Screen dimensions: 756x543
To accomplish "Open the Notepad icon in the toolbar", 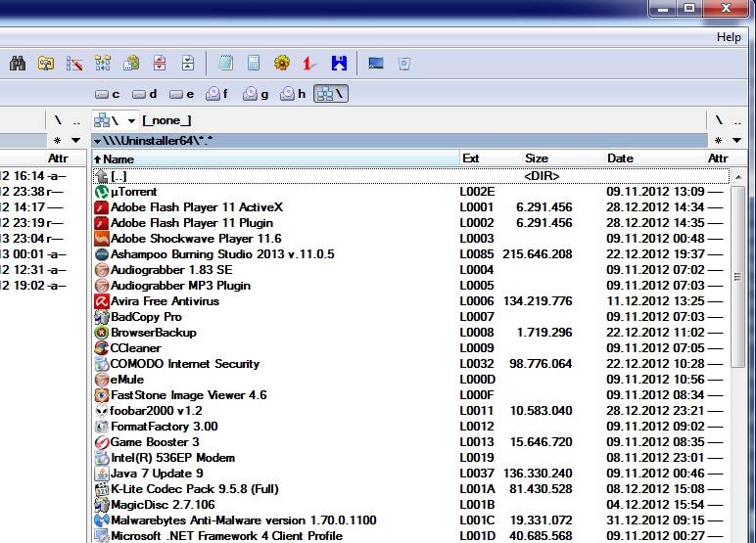I will point(226,64).
